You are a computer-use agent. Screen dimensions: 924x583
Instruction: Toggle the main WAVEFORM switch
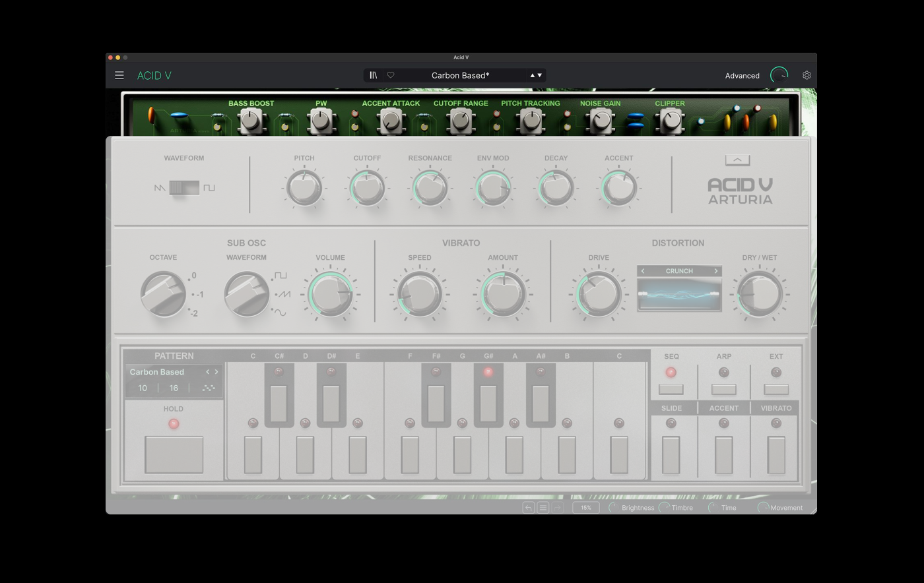[184, 188]
